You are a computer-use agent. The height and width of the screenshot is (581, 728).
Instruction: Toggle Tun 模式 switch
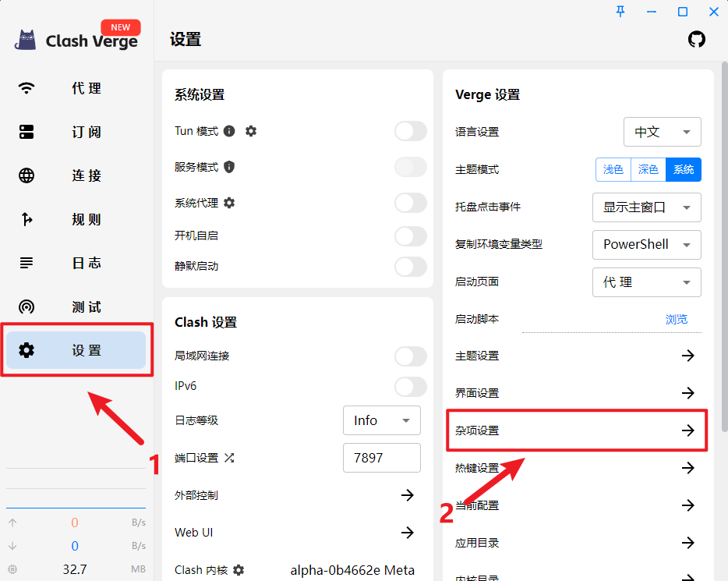pos(411,131)
